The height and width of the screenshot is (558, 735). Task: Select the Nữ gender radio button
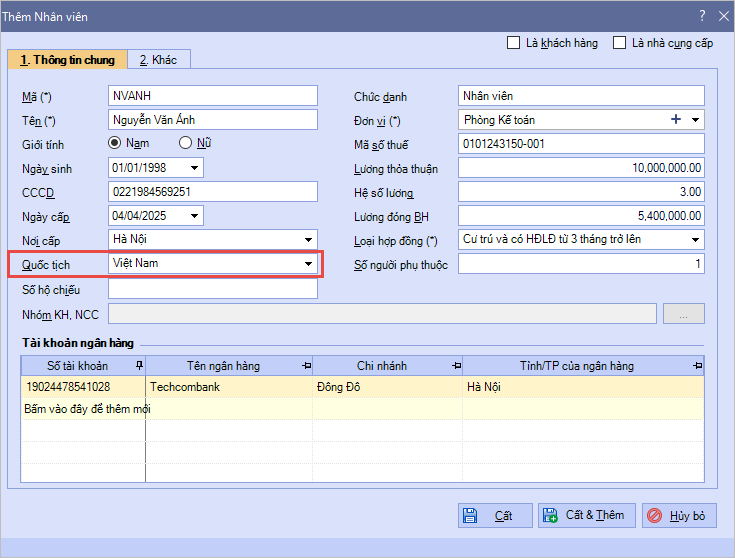coord(185,143)
